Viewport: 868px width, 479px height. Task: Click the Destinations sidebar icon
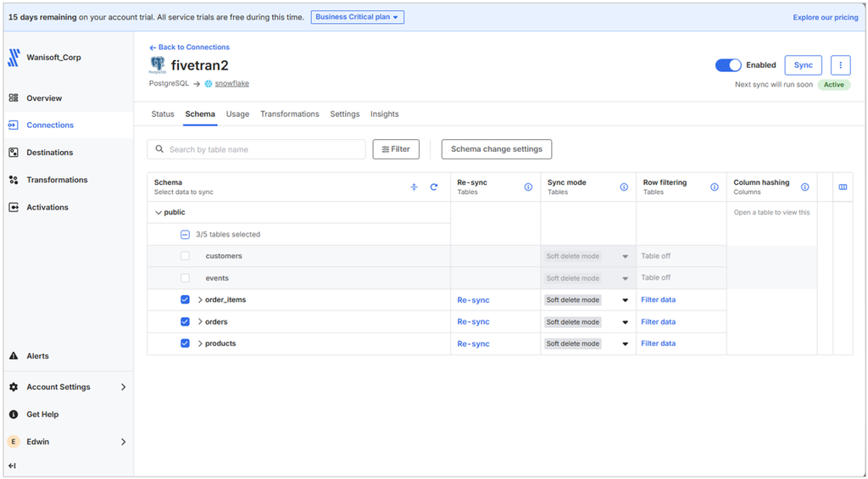[x=14, y=153]
